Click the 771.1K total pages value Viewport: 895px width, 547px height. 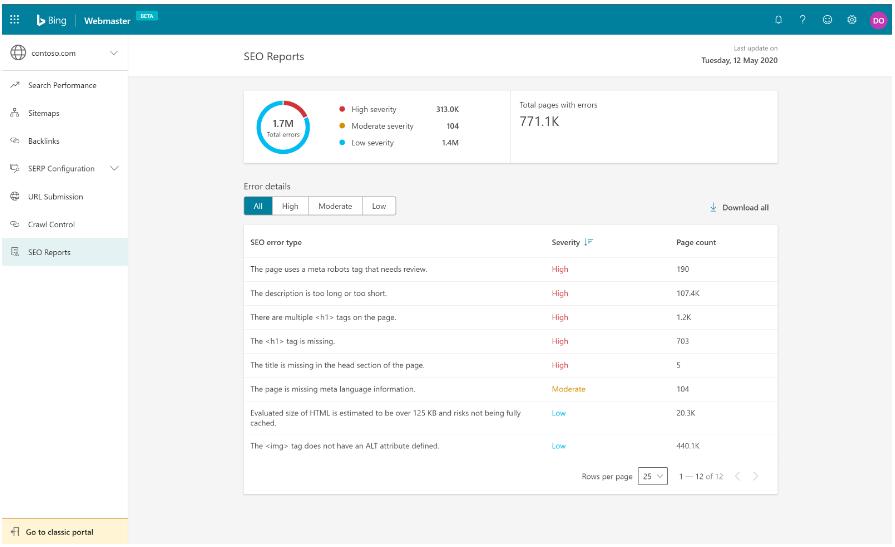539,121
